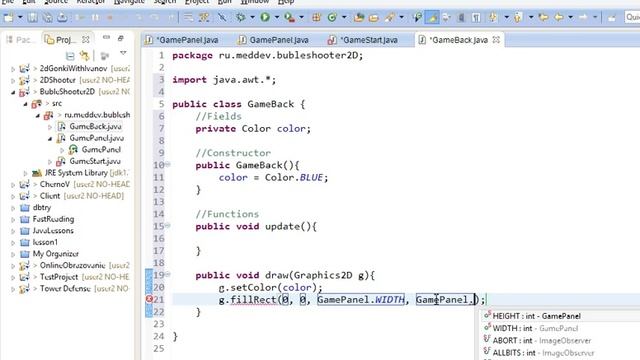Viewport: 640px width, 360px height.
Task: Expand the JRE System Library node
Action: coord(25,173)
